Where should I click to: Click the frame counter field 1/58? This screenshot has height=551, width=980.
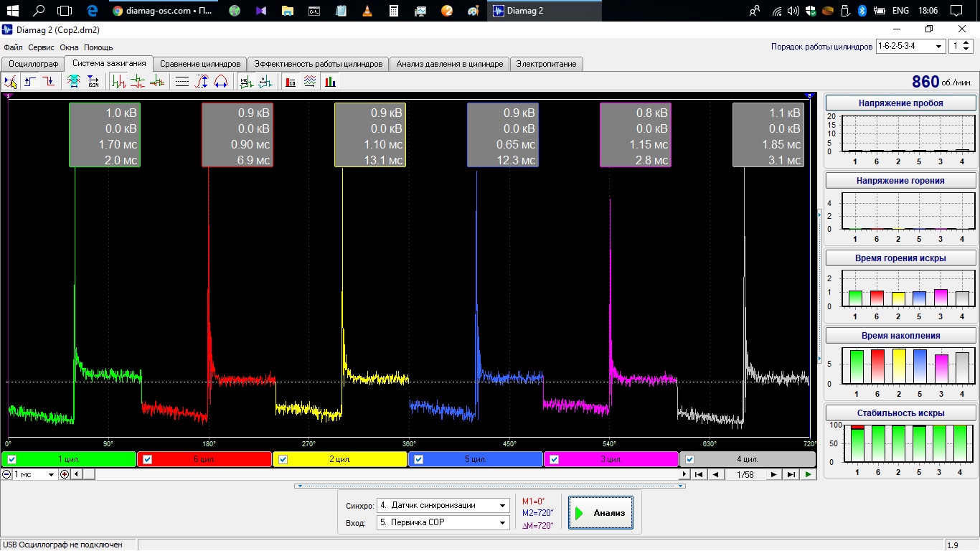(745, 474)
